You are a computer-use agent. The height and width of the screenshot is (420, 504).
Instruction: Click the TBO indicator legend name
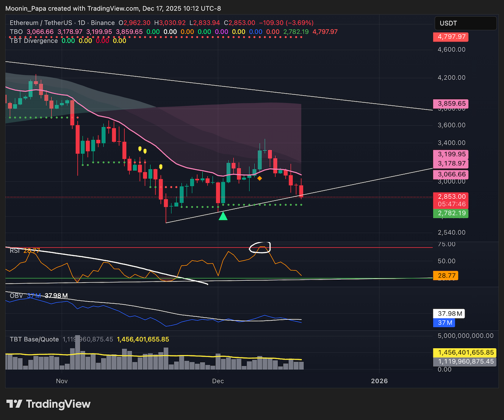click(16, 31)
